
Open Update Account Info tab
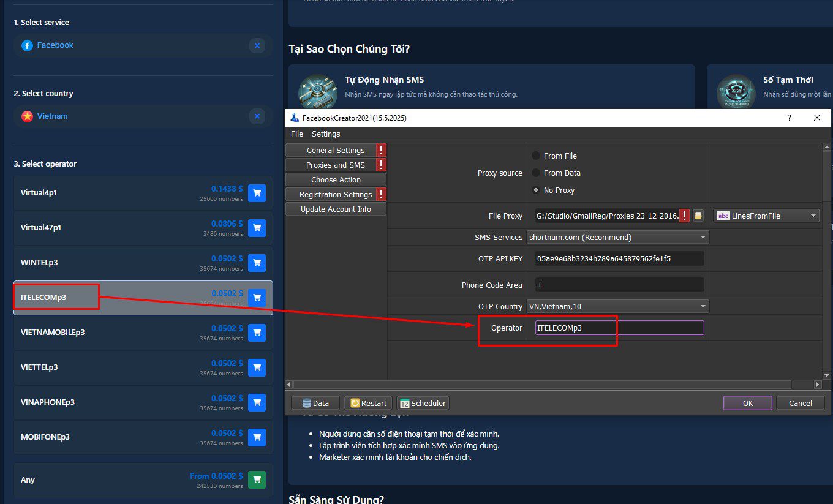click(x=336, y=209)
